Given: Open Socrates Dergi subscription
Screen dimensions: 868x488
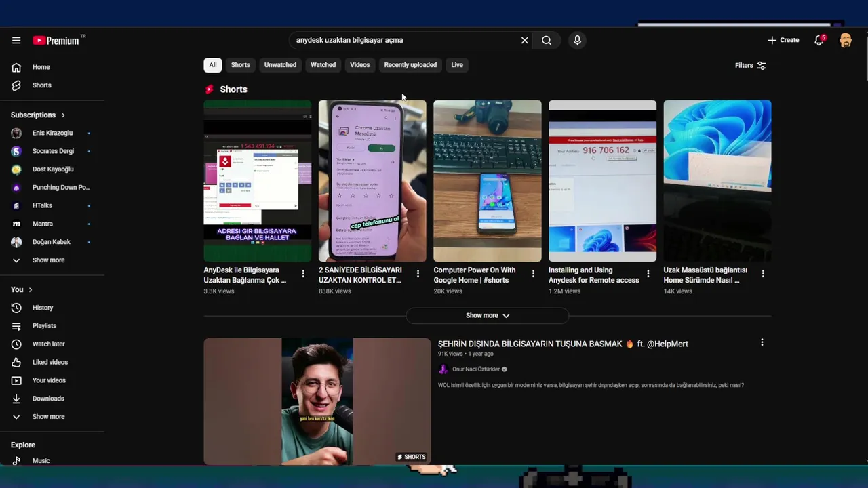Looking at the screenshot, I should (53, 151).
